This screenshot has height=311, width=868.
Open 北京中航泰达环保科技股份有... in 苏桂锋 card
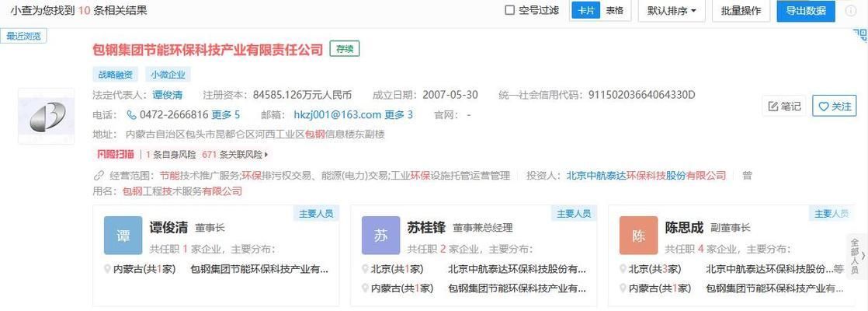[x=517, y=270]
